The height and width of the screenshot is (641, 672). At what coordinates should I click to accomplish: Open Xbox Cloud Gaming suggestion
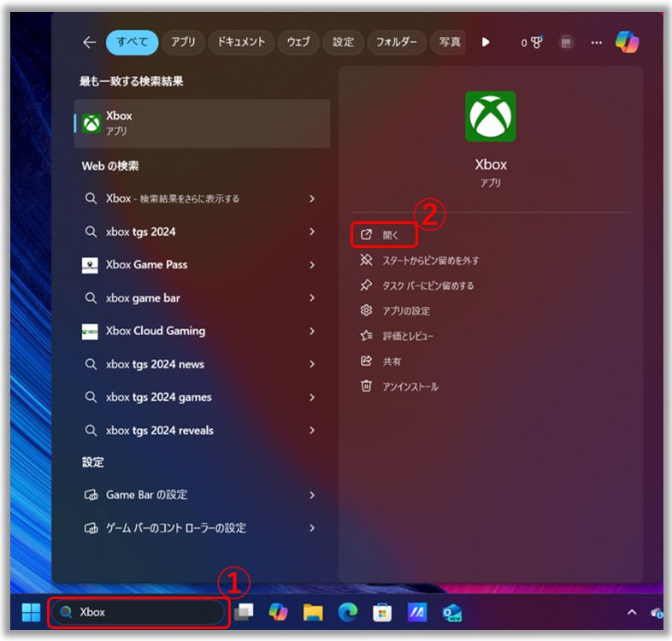pyautogui.click(x=156, y=331)
